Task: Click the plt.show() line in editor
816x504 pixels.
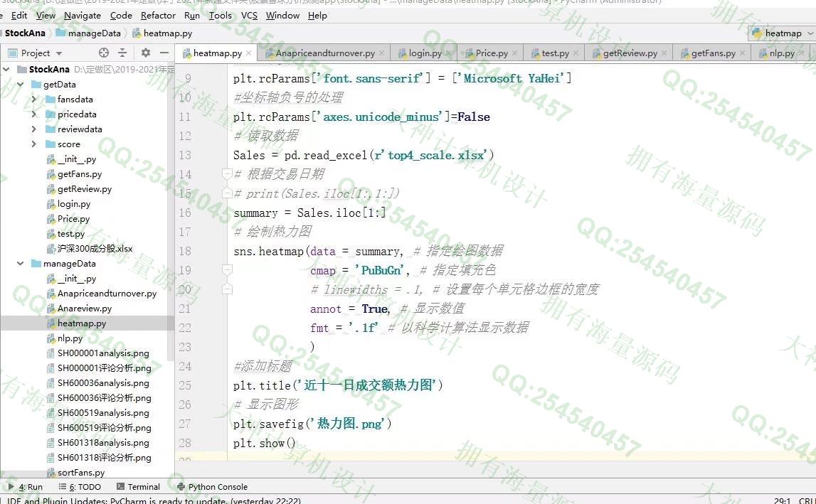Action: (x=265, y=443)
